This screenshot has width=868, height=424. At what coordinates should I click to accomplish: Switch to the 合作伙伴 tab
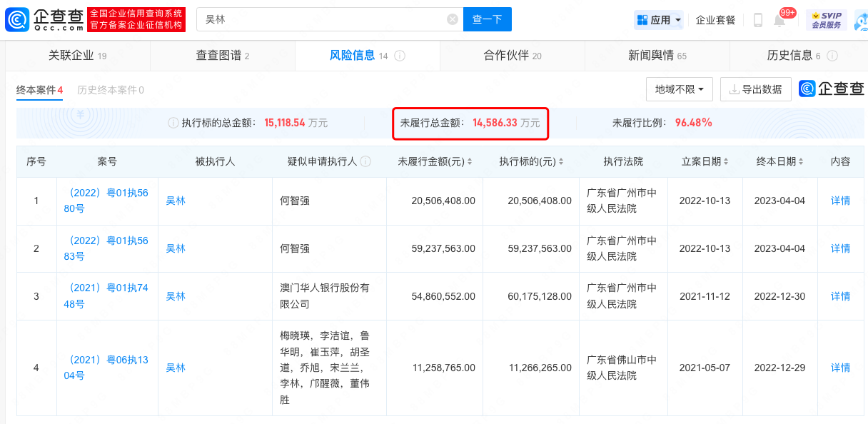pyautogui.click(x=513, y=56)
